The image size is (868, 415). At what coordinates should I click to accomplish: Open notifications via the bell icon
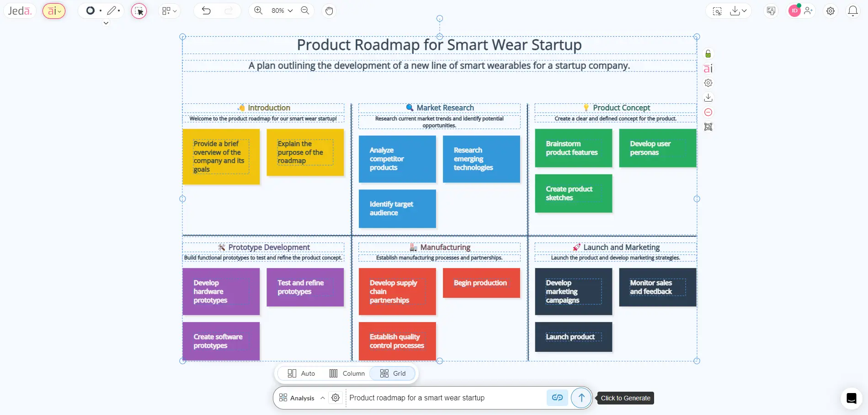point(853,11)
